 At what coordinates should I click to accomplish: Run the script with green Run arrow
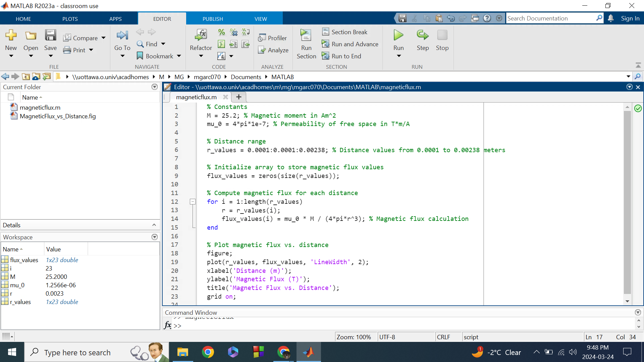(398, 35)
